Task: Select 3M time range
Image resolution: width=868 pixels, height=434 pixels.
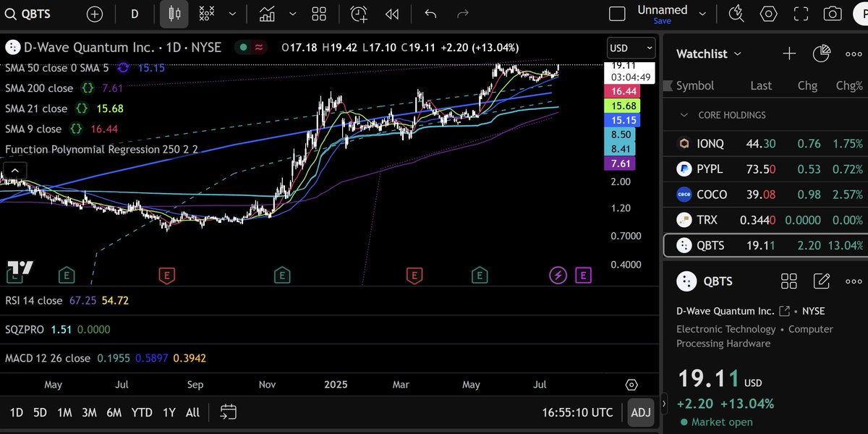Action: point(89,412)
